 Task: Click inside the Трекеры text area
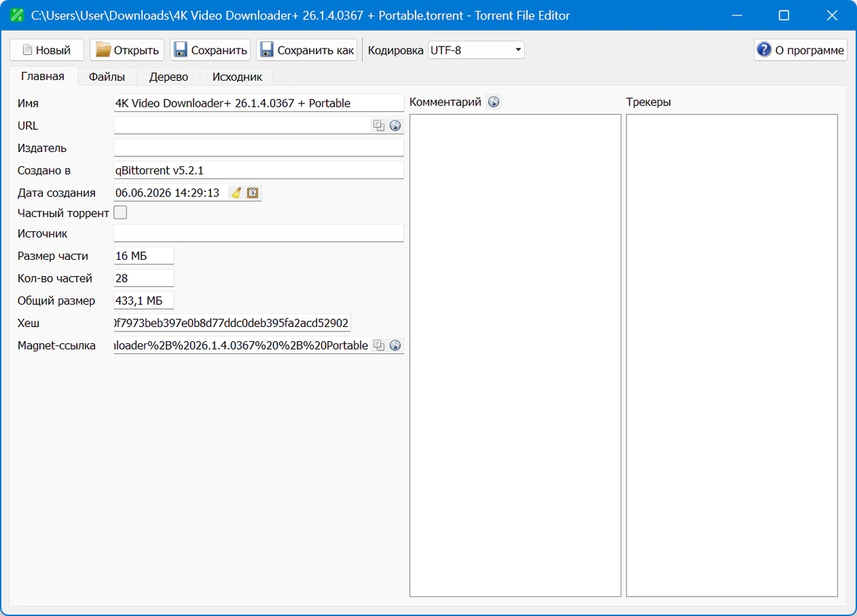pos(732,355)
